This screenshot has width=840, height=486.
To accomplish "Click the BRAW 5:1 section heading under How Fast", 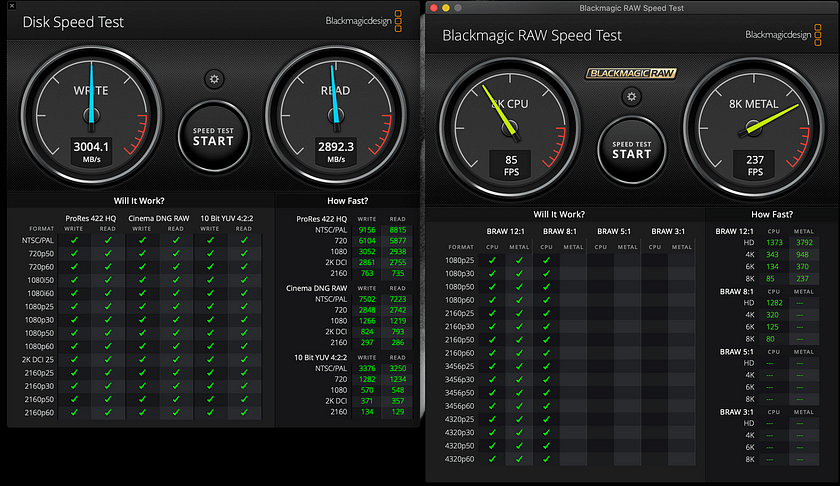I will (736, 352).
